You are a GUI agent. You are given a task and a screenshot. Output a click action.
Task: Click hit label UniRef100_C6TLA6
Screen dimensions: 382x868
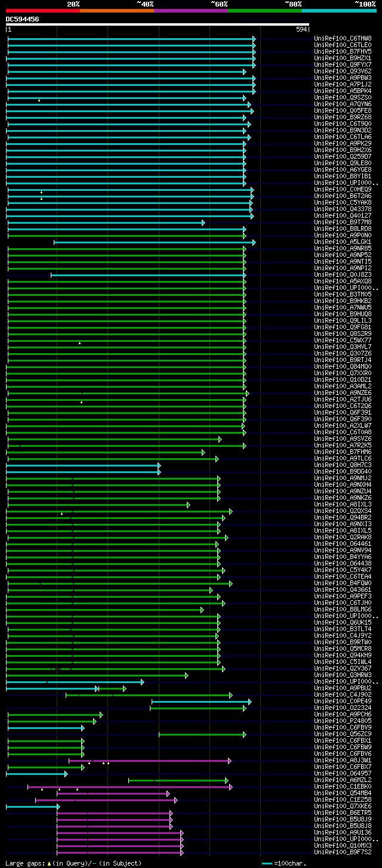tap(343, 137)
